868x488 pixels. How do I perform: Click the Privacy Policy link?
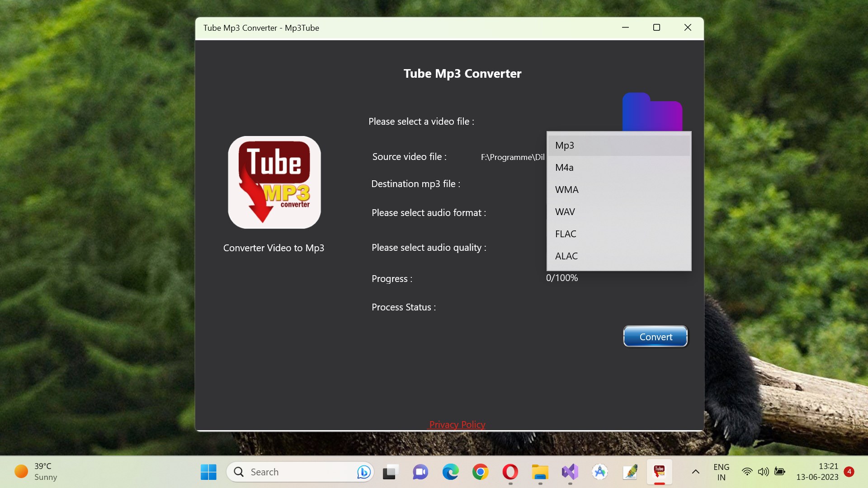pyautogui.click(x=457, y=424)
